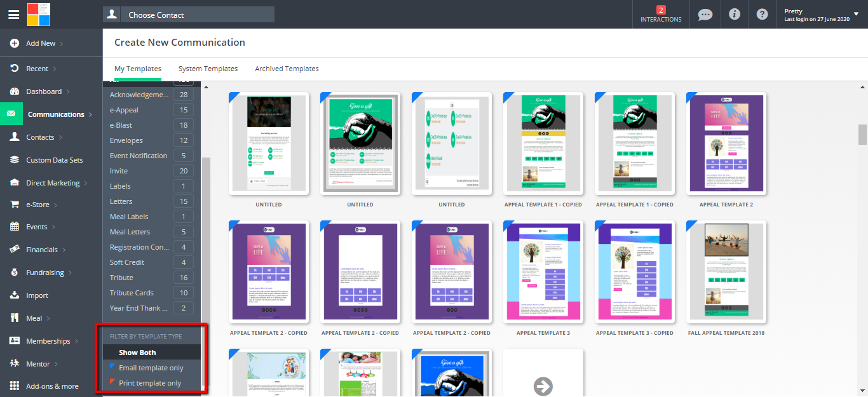This screenshot has height=397, width=868.
Task: Click the Add New plus icon
Action: click(x=14, y=43)
